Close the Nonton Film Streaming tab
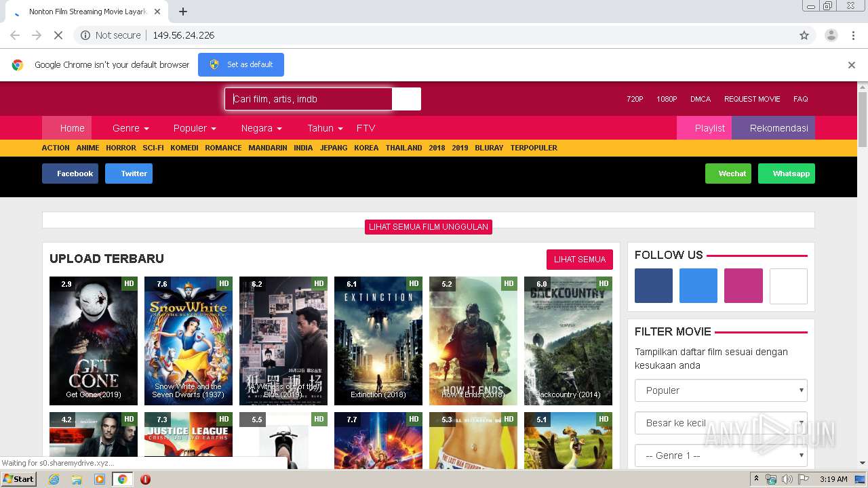 tap(157, 12)
